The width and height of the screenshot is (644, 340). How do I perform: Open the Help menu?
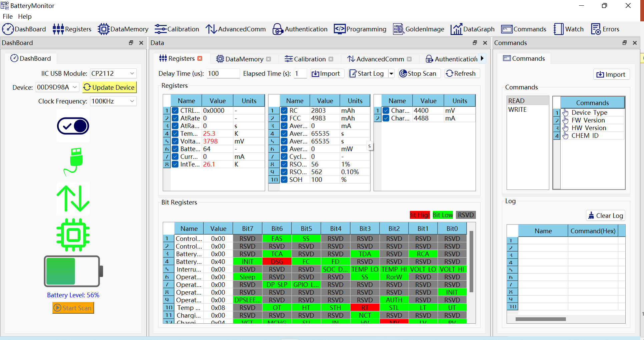tap(25, 16)
